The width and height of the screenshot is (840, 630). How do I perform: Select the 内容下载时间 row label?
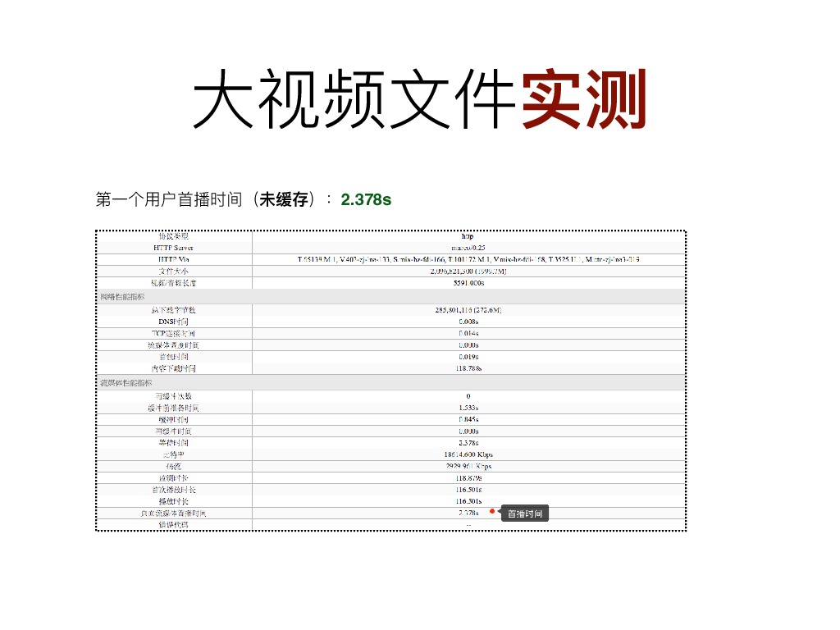(173, 369)
